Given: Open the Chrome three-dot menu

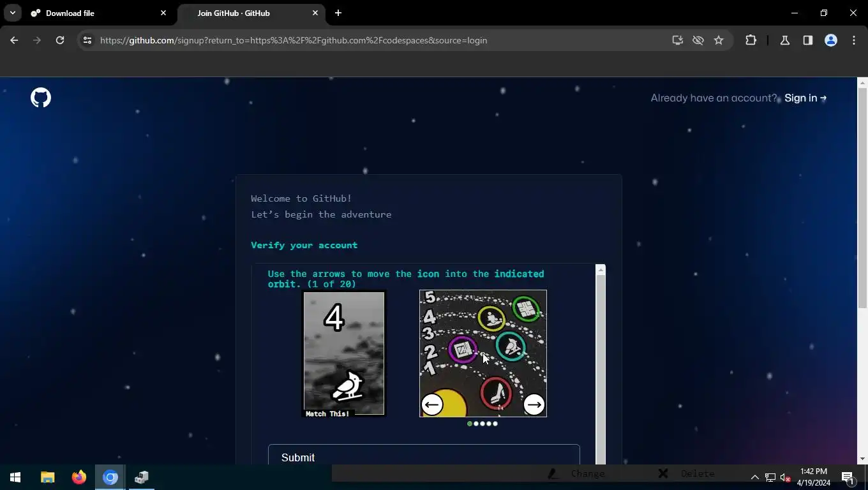Looking at the screenshot, I should (x=854, y=40).
